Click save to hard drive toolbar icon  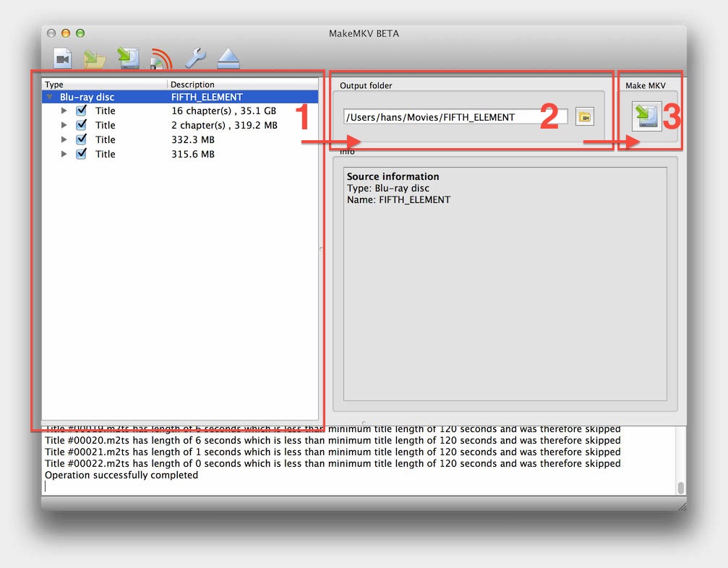coord(128,59)
